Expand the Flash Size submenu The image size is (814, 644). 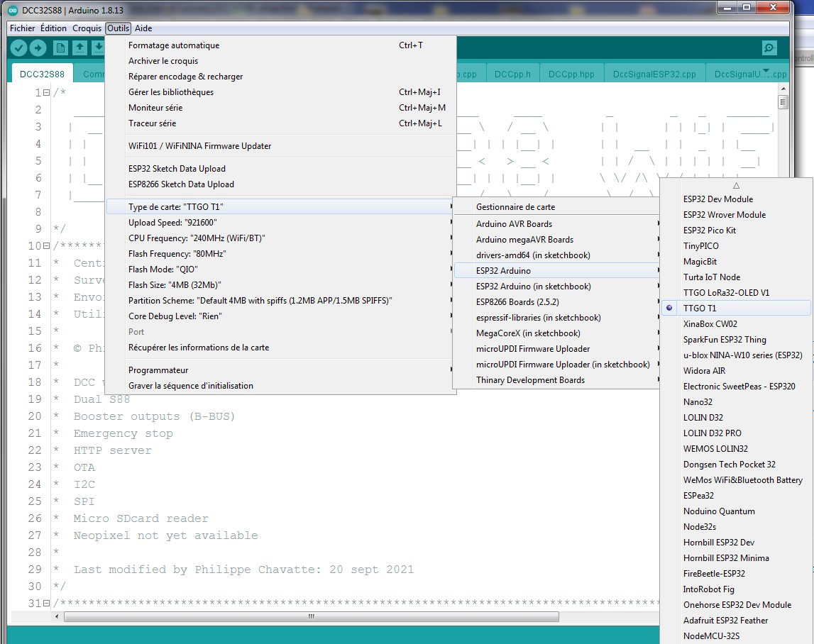coord(280,285)
